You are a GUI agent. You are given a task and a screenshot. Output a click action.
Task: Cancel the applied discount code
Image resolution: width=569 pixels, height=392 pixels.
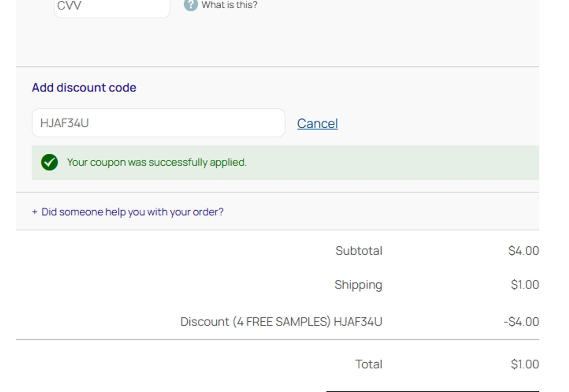pos(317,123)
